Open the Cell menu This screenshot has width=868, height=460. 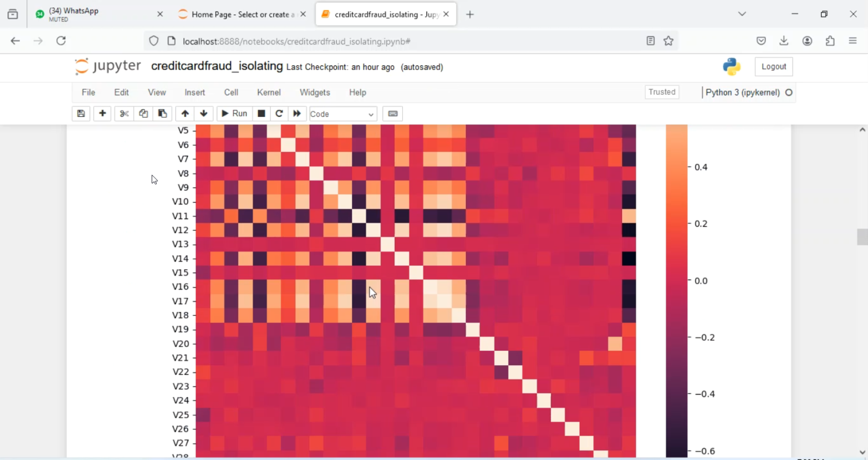point(231,92)
